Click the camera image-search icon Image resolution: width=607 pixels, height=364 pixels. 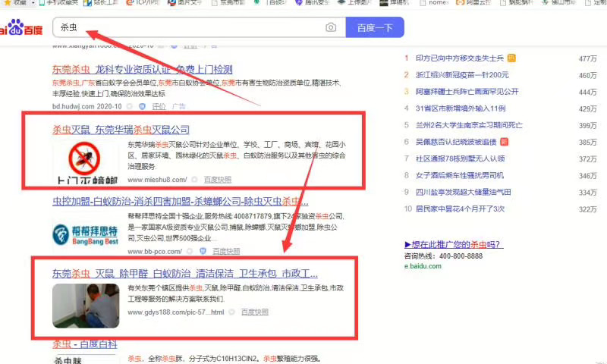(331, 27)
